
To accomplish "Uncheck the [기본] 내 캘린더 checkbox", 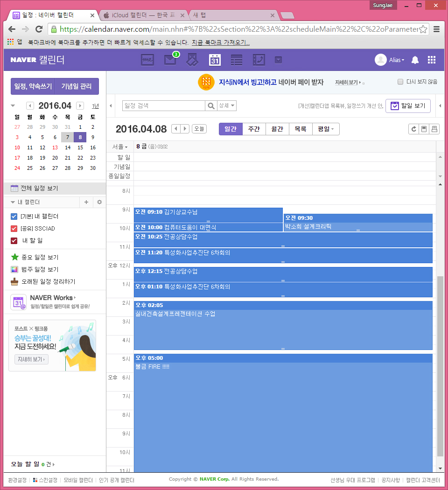I will point(14,217).
